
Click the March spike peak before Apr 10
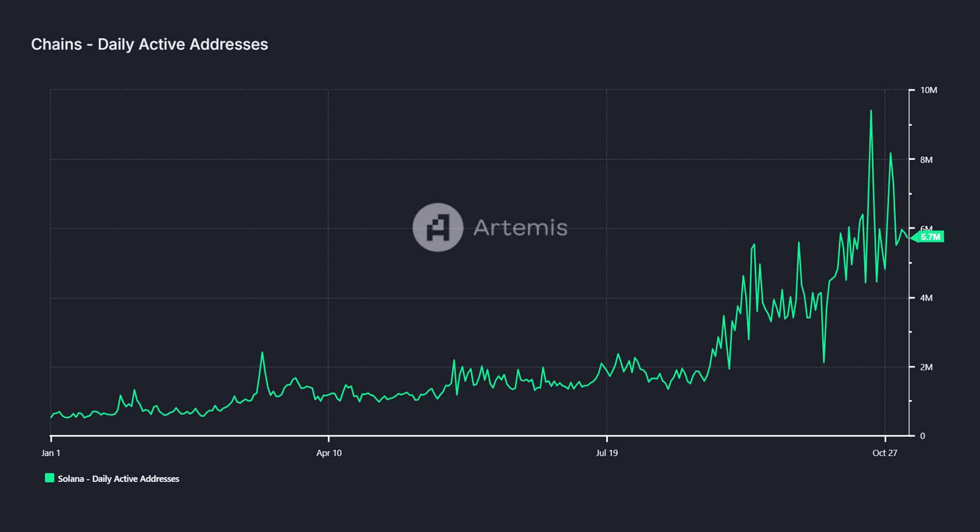pyautogui.click(x=262, y=353)
